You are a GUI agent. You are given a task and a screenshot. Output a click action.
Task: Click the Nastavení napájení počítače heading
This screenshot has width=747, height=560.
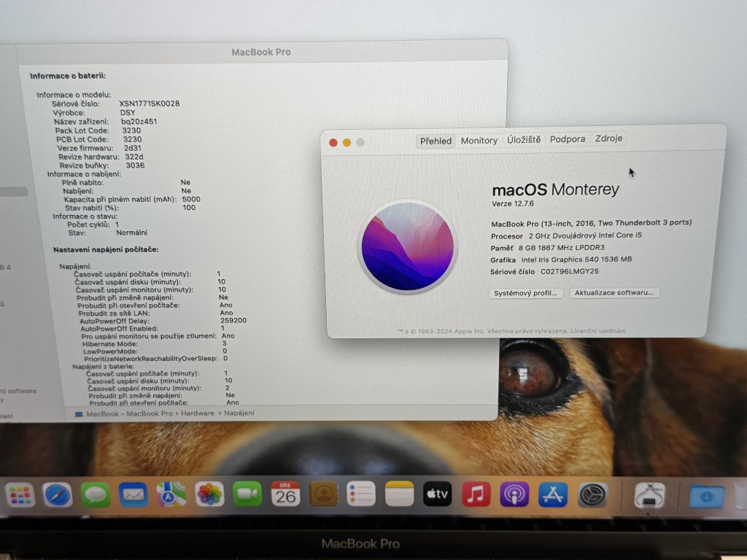click(106, 249)
